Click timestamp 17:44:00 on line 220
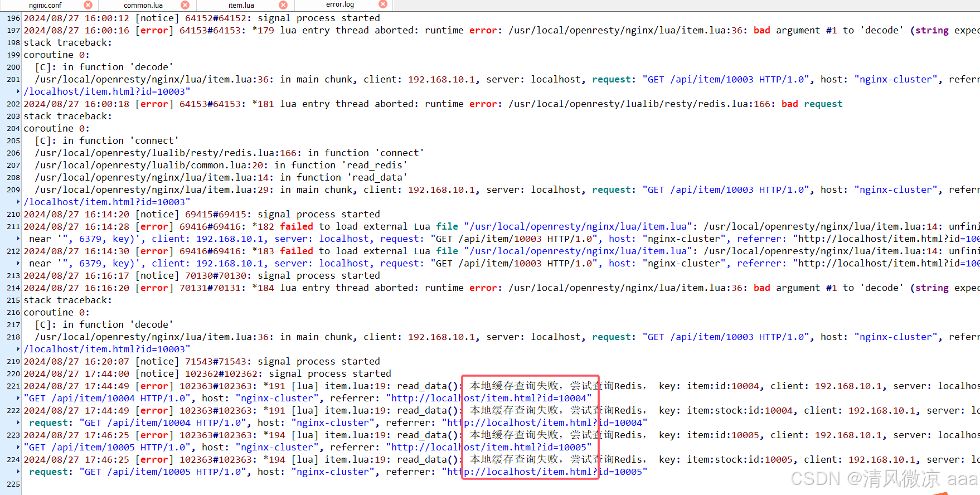980x495 pixels. [x=107, y=374]
